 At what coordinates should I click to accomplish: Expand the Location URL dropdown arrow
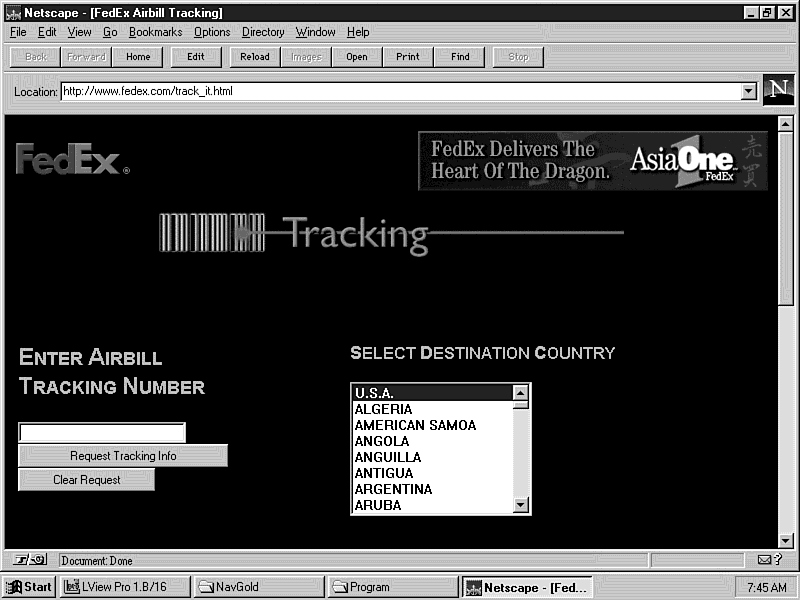[x=748, y=92]
